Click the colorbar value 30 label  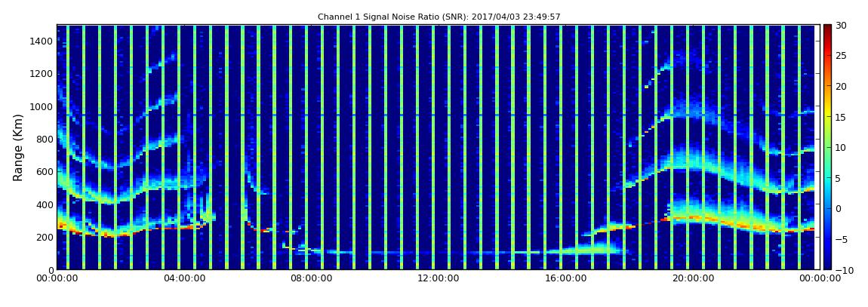tap(841, 25)
